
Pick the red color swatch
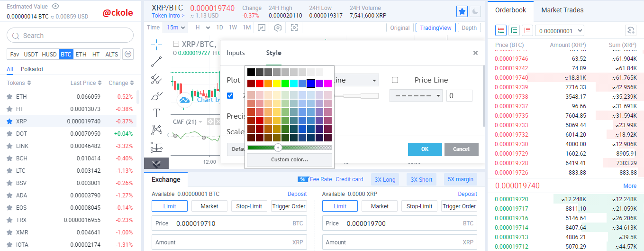click(259, 84)
